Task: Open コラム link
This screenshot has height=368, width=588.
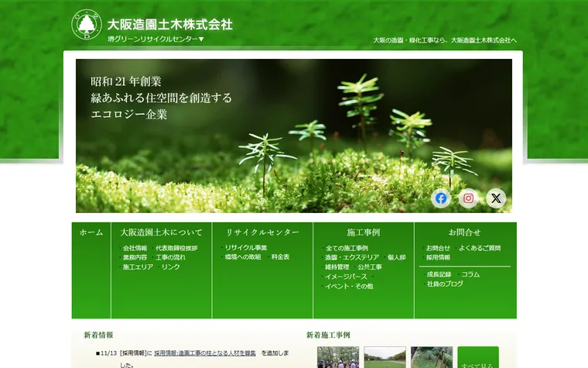Action: pyautogui.click(x=470, y=274)
